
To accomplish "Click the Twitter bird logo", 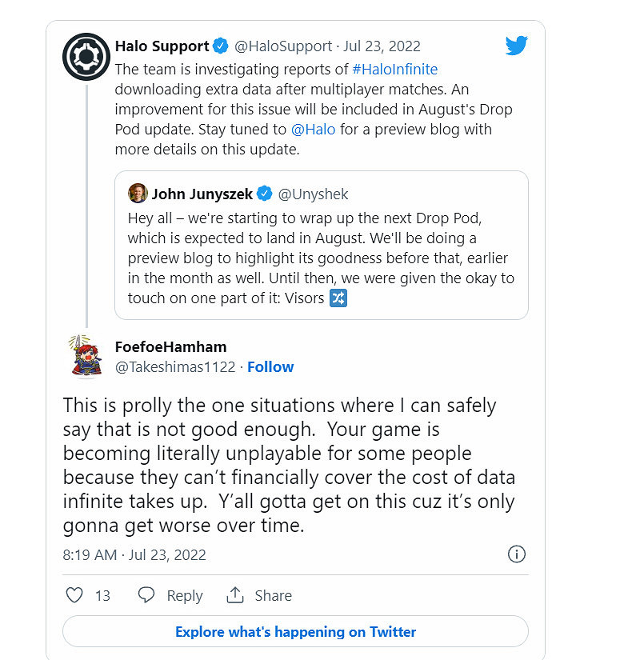I will coord(517,46).
